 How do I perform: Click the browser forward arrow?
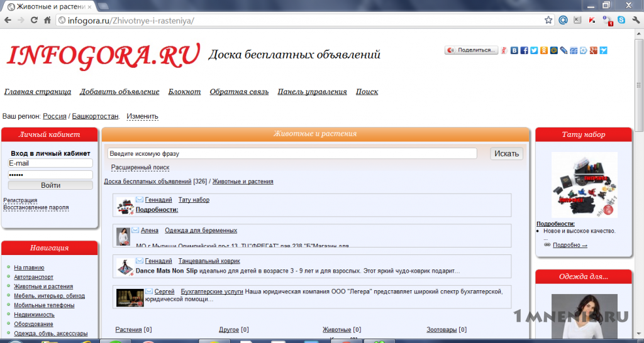pyautogui.click(x=21, y=20)
